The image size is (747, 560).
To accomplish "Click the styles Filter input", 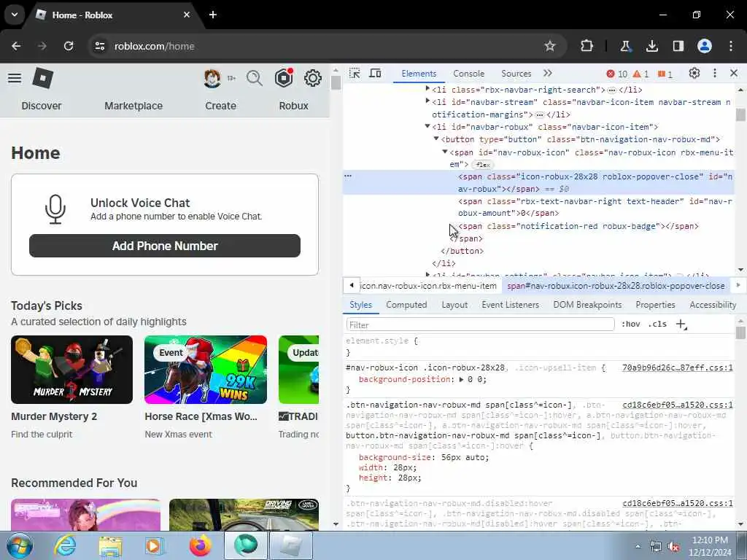I will point(480,324).
